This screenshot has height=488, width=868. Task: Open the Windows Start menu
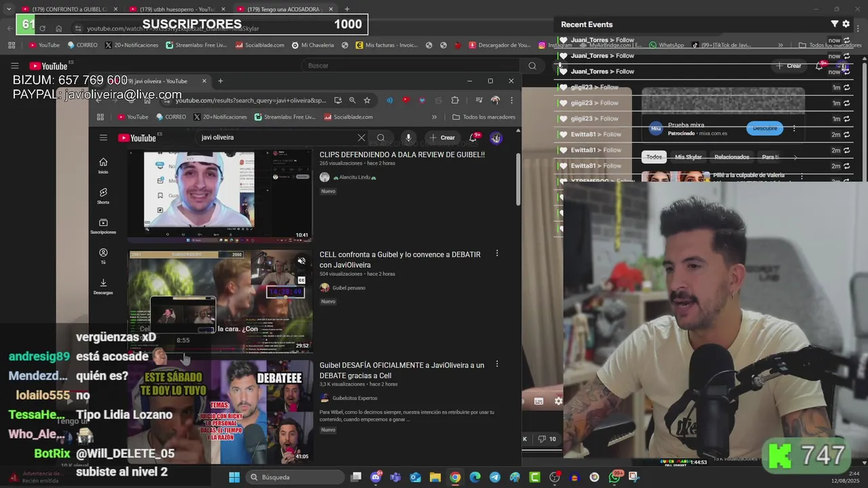click(x=234, y=477)
